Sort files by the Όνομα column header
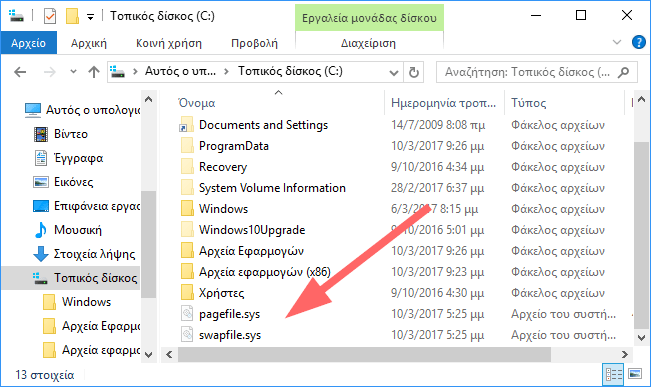Viewport: 651px width, 387px height. coord(196,103)
